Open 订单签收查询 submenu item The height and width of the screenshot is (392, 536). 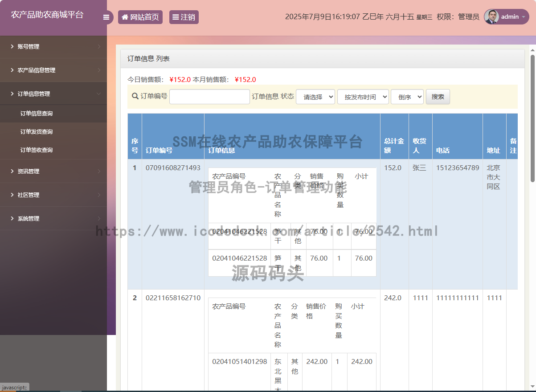[53, 150]
